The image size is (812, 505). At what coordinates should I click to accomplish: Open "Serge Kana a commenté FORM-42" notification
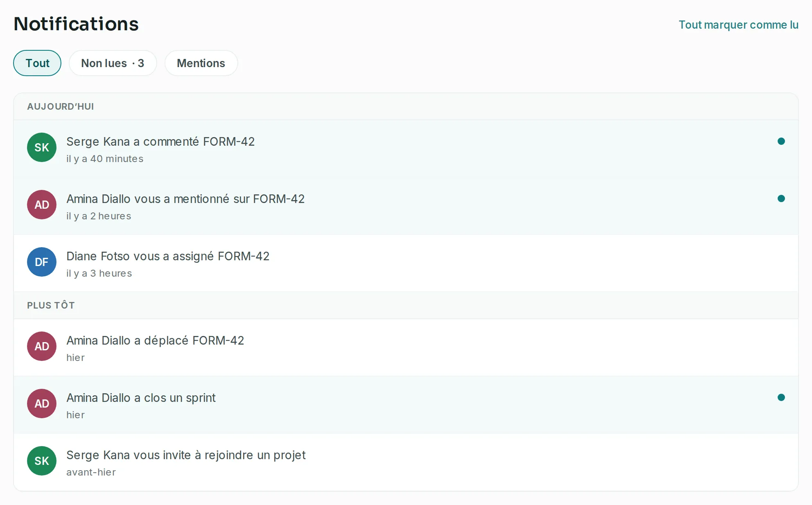coord(406,149)
